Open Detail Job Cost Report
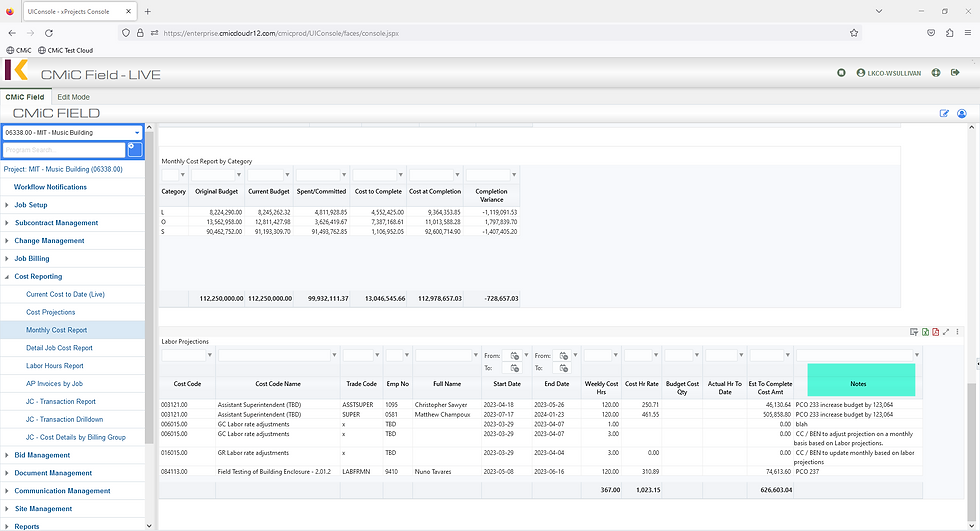Screen dimensions: 980x531 click(x=59, y=348)
